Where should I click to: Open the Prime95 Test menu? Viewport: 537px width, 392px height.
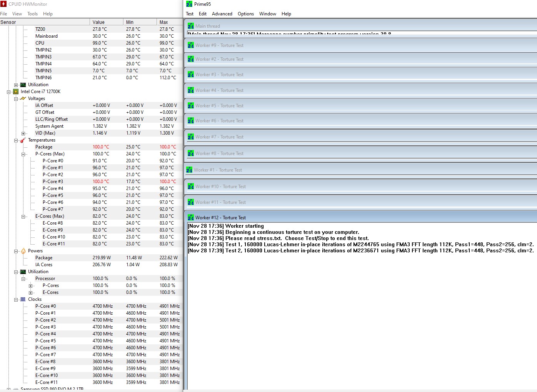pyautogui.click(x=190, y=14)
